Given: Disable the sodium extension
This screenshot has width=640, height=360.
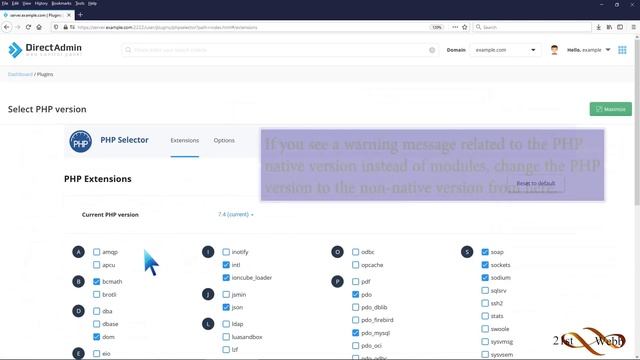Looking at the screenshot, I should 485,278.
